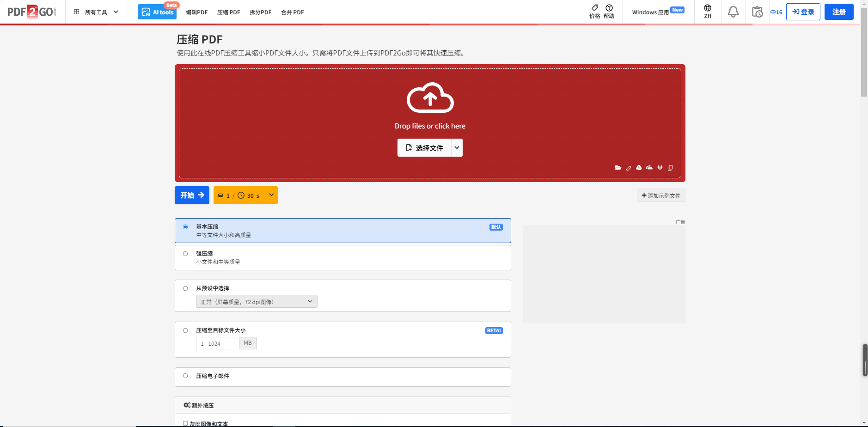Click the Google Drive upload icon
This screenshot has height=427, width=868.
pos(639,168)
